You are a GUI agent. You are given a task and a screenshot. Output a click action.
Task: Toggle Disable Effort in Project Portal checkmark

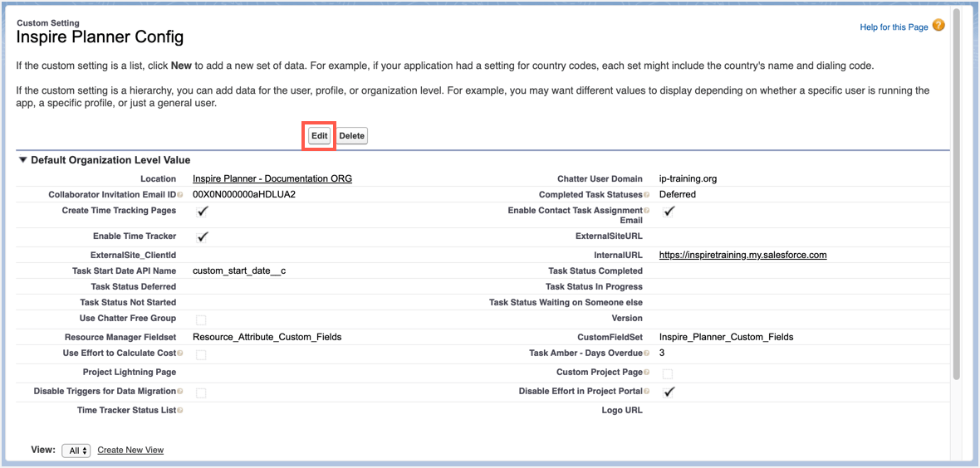click(669, 392)
